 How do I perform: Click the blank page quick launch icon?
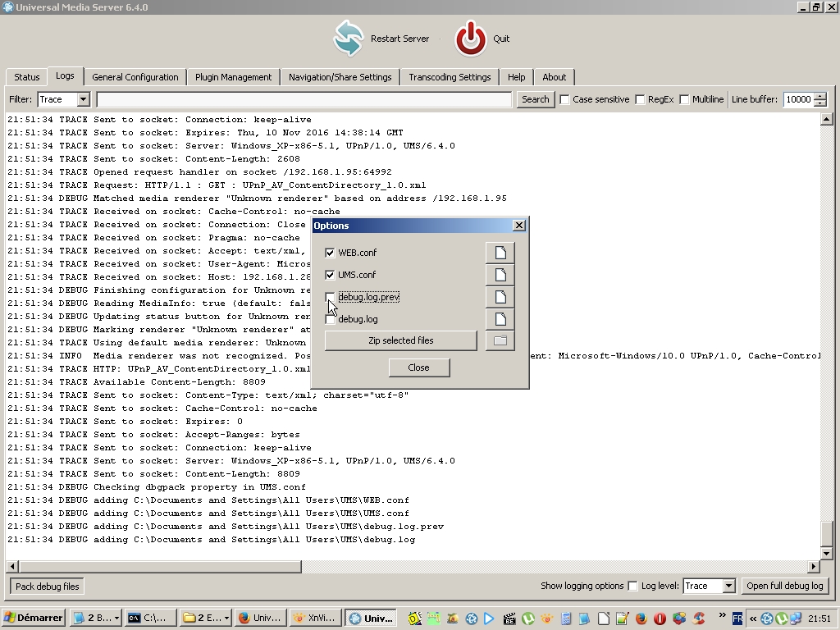604,619
